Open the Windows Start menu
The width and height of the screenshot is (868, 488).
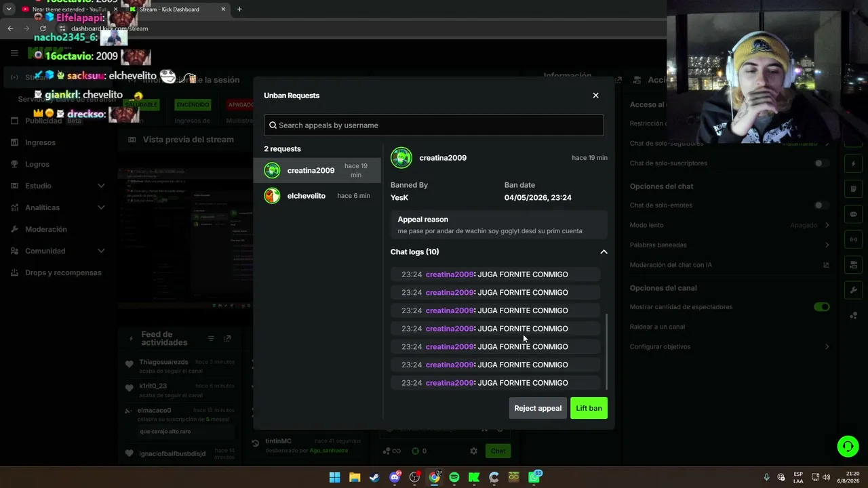[334, 477]
